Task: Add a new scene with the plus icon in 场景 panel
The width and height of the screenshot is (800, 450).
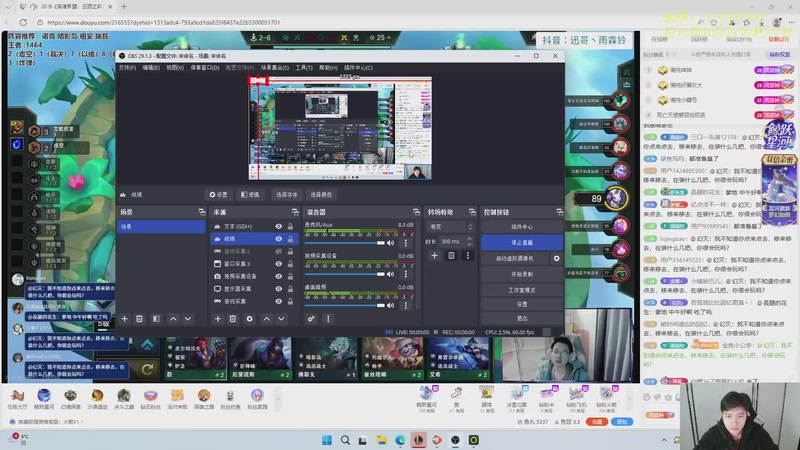Action: pos(124,319)
